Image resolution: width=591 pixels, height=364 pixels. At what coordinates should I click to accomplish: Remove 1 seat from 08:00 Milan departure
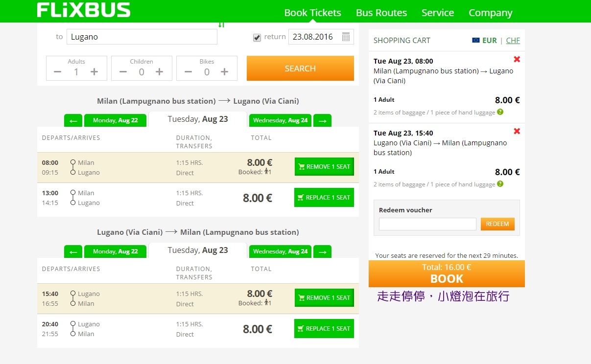pyautogui.click(x=324, y=167)
